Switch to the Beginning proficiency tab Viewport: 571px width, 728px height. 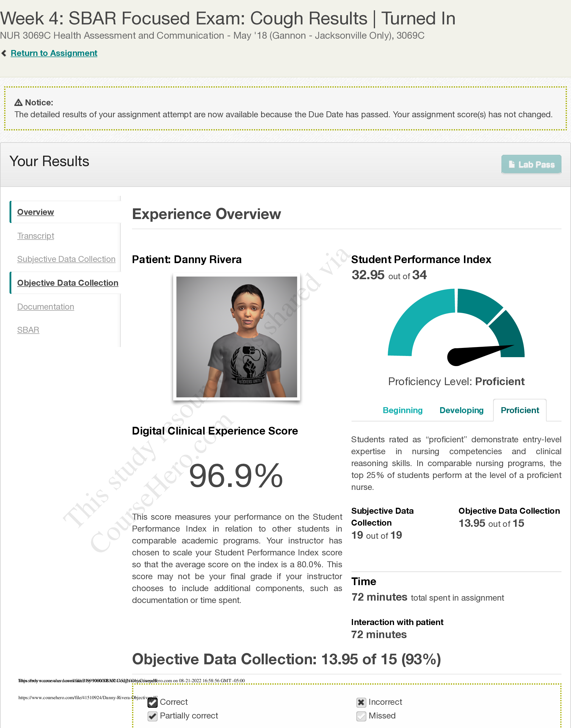[x=402, y=410]
